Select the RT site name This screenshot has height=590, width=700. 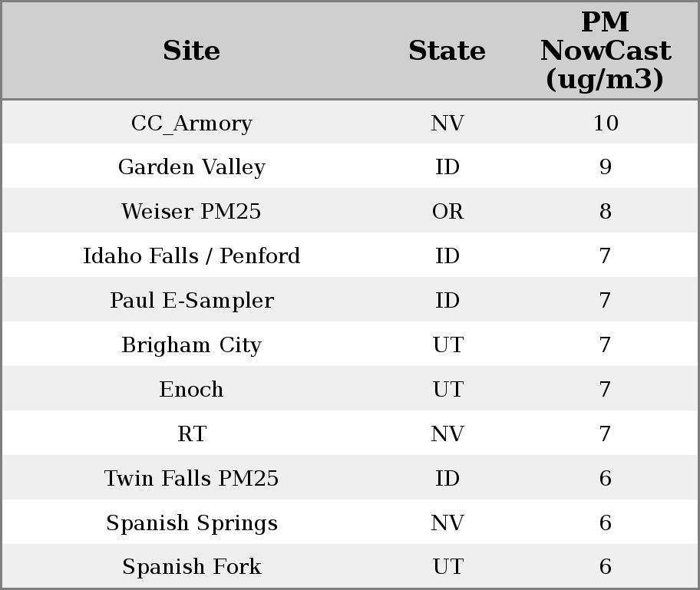tap(191, 434)
